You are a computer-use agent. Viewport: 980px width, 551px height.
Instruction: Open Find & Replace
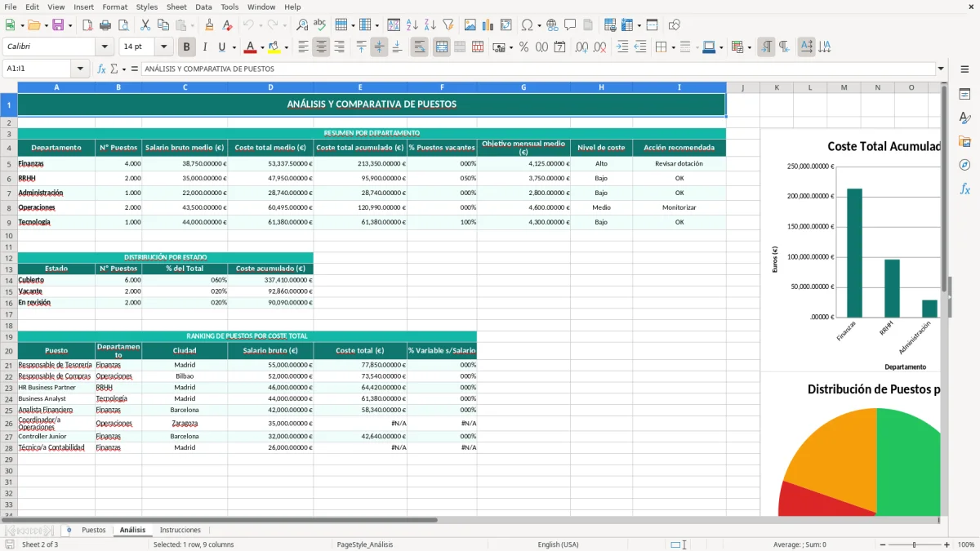302,25
